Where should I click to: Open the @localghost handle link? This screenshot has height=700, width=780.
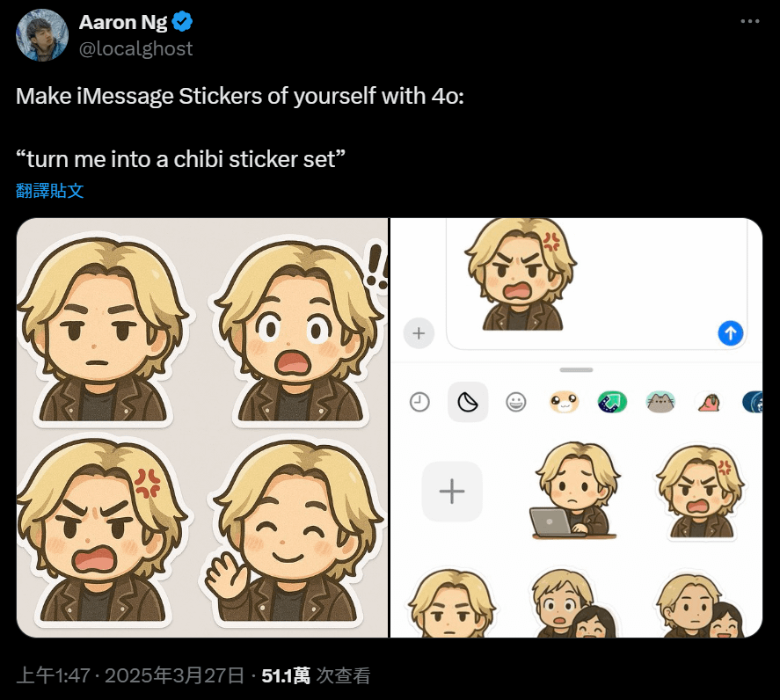[x=135, y=48]
